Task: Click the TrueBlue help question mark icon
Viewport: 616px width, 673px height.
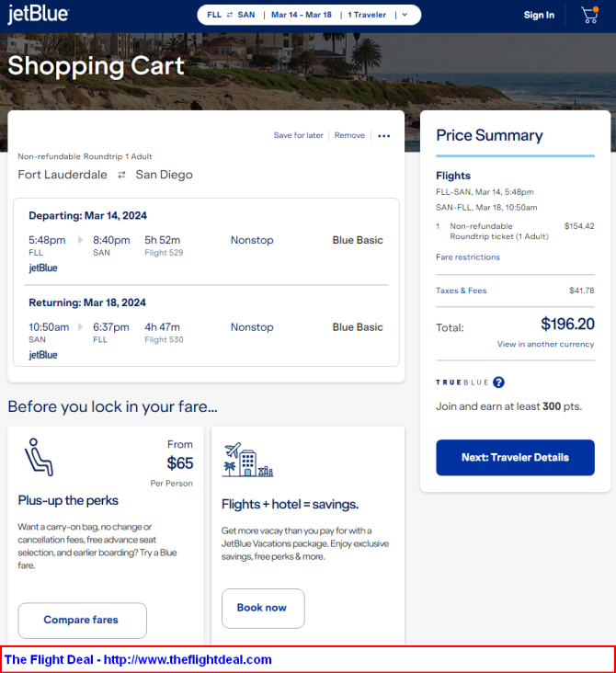Action: point(498,382)
